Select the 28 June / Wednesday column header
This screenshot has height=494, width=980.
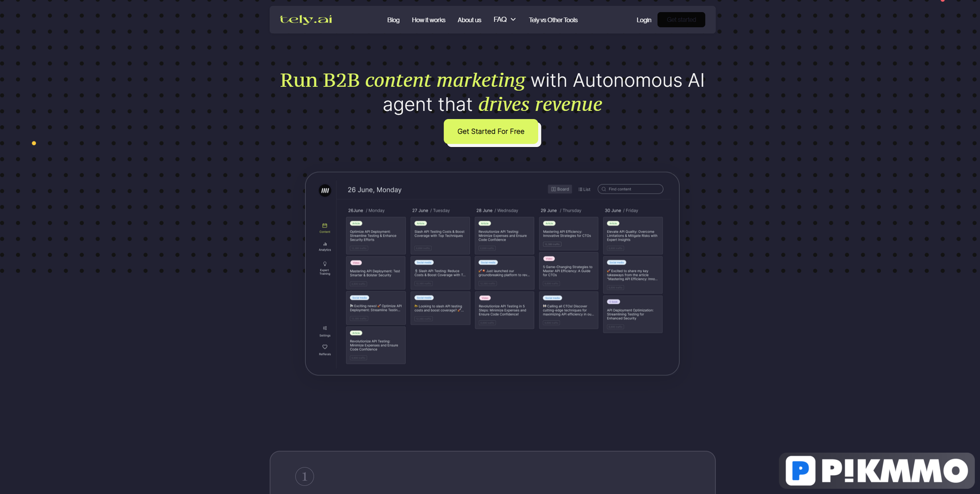tap(497, 210)
